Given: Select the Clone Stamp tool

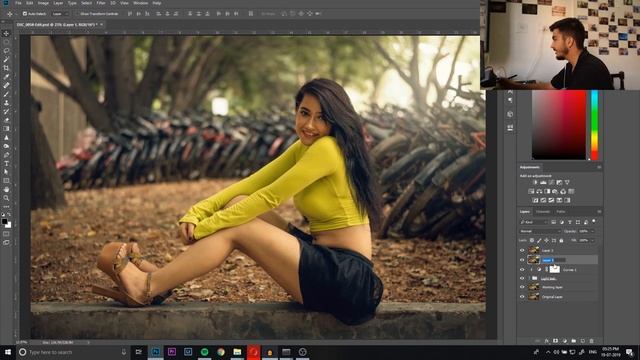Looking at the screenshot, I should point(6,103).
